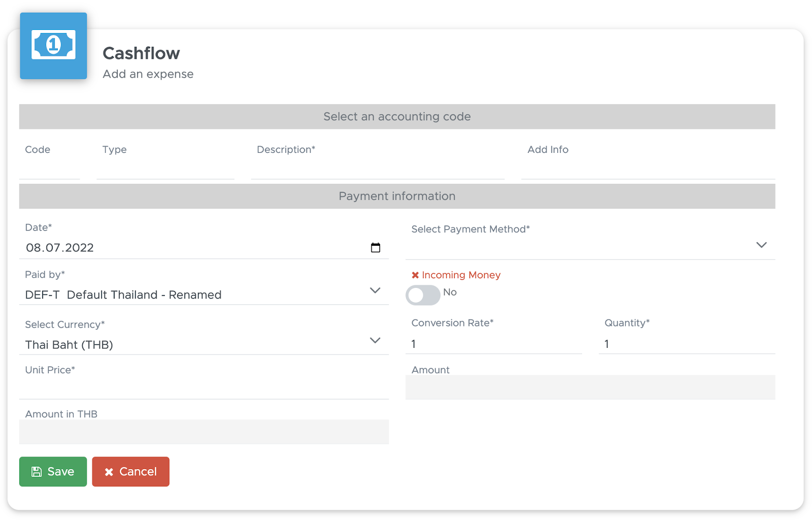Click the Cashflow title text
Screen dimensions: 812x525
[141, 53]
